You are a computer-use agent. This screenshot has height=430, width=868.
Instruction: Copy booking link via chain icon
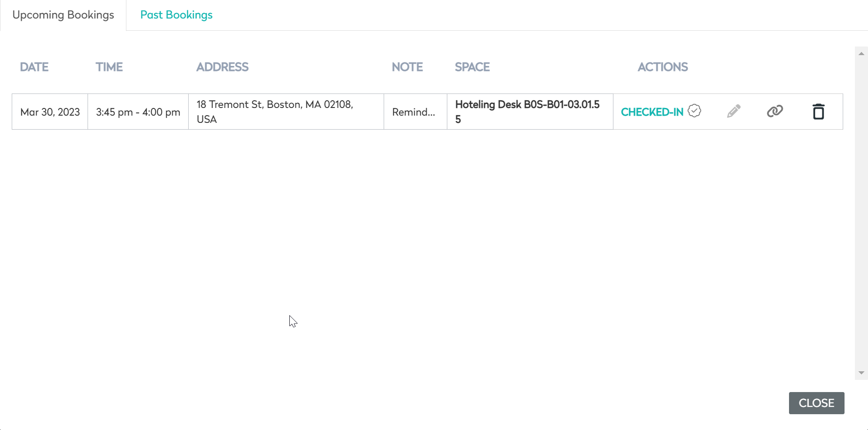tap(775, 111)
